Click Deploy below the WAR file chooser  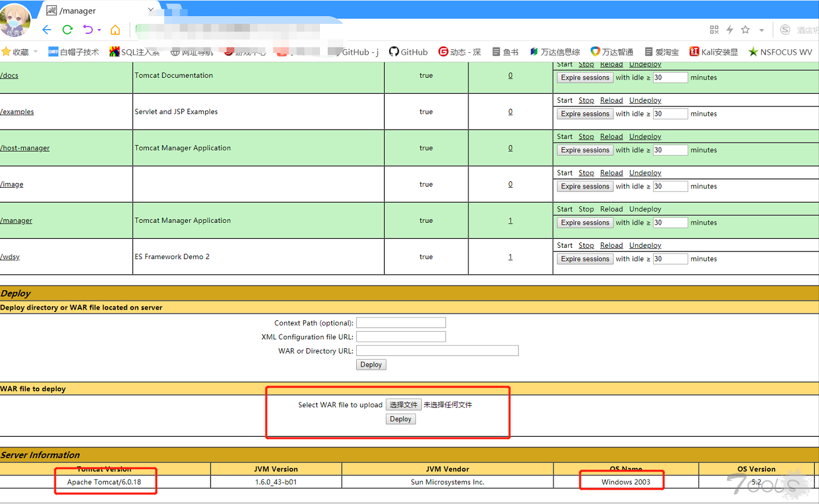[x=400, y=419]
